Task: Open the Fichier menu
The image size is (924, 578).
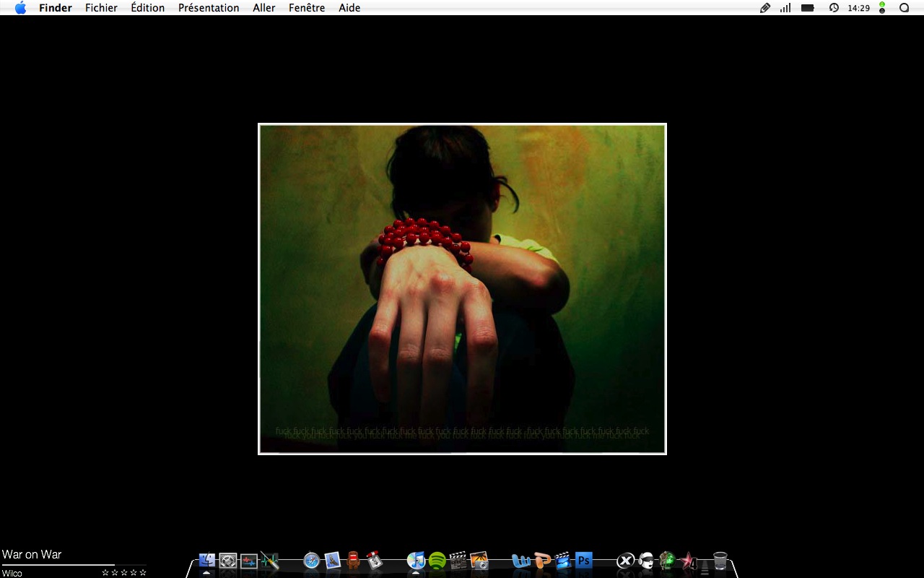Action: point(101,8)
